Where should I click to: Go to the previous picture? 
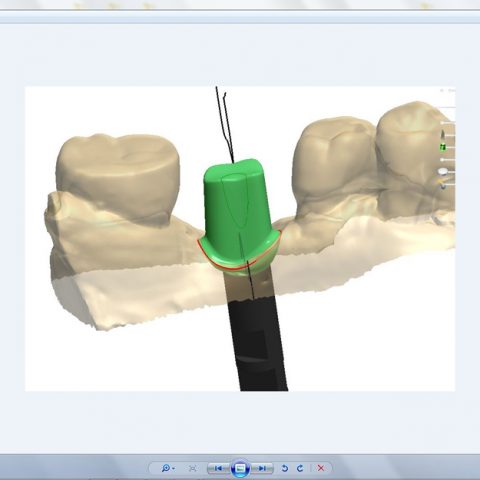218,468
